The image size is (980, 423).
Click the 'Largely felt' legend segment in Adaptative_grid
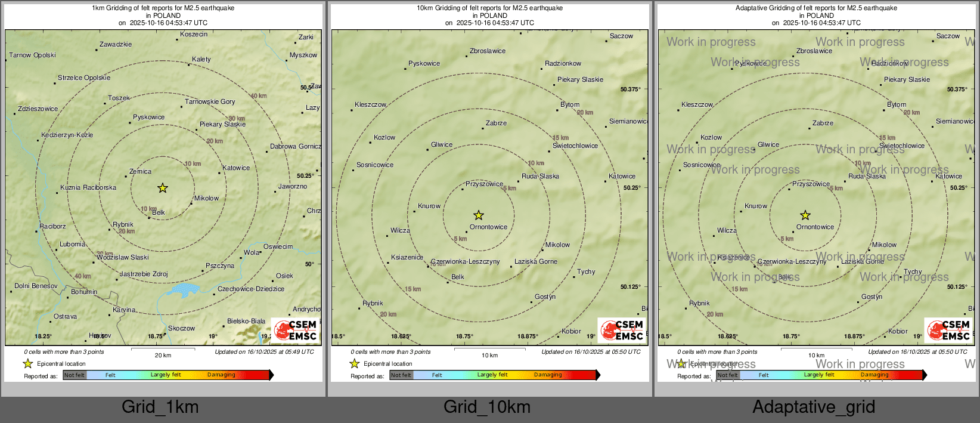[x=819, y=375]
